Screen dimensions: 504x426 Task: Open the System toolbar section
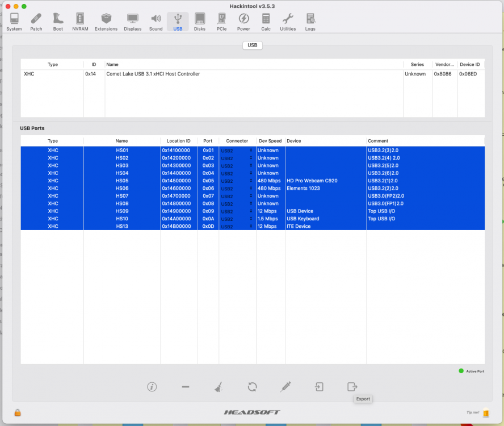[x=14, y=22]
